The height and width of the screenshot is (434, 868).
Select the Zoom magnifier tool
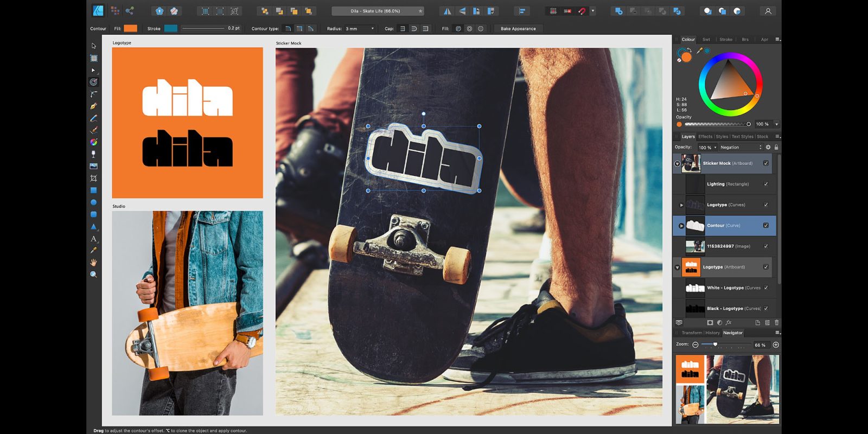[93, 275]
